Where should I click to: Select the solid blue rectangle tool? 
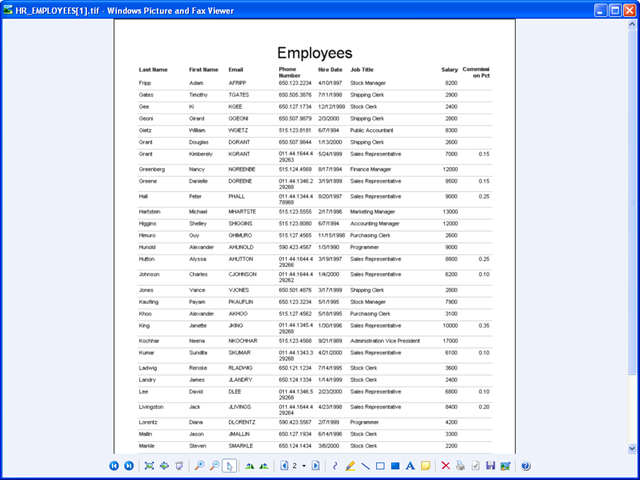tap(395, 466)
